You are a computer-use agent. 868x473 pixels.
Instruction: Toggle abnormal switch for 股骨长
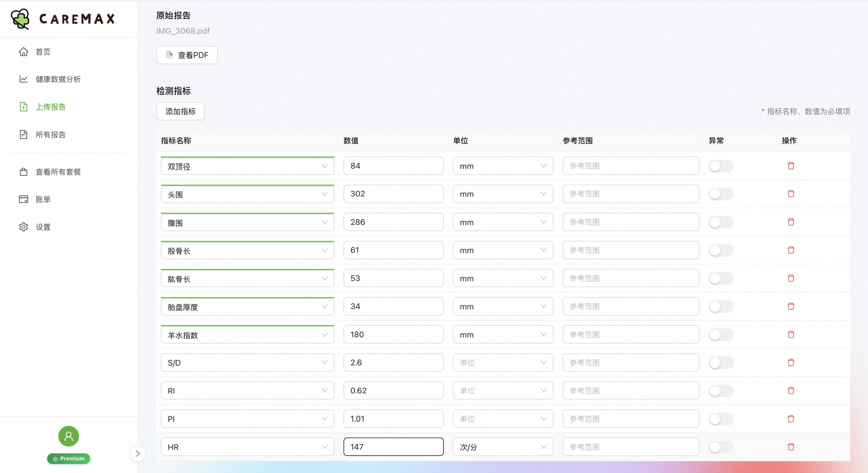721,250
